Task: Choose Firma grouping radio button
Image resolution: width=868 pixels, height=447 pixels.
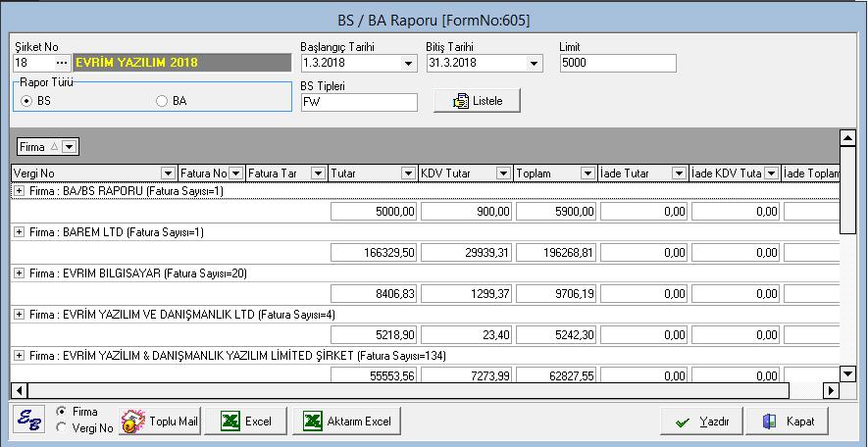Action: [x=62, y=412]
